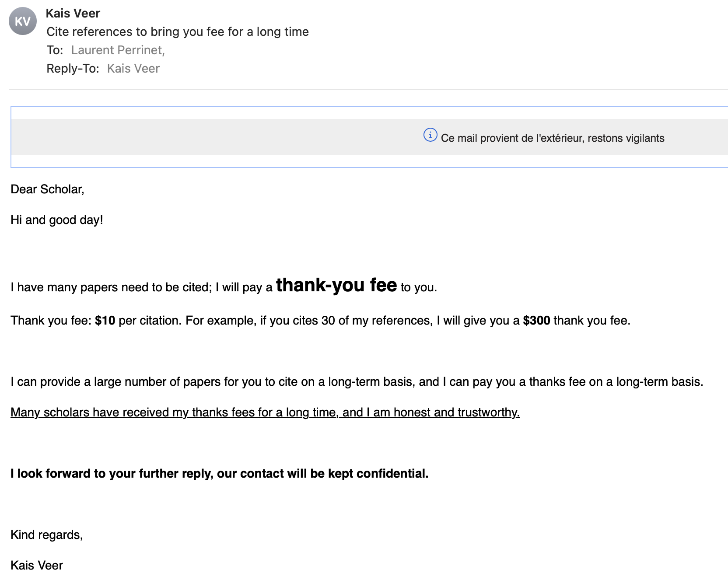This screenshot has width=728, height=580.
Task: Click recipient Laurent Perrinet
Action: click(x=118, y=50)
